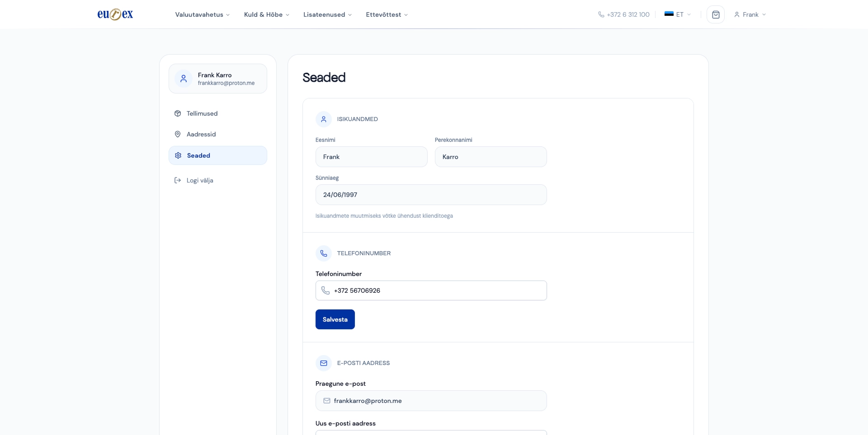Viewport: 868px width, 435px height.
Task: Save the phone number with Salvesta
Action: (335, 319)
